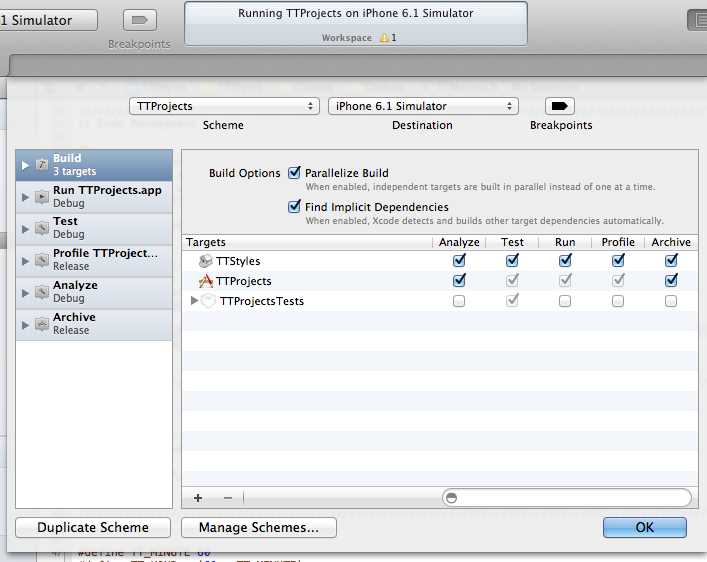This screenshot has height=562, width=707.
Task: Open the iPhone 6.1 Simulator destination dropdown
Action: pyautogui.click(x=423, y=106)
